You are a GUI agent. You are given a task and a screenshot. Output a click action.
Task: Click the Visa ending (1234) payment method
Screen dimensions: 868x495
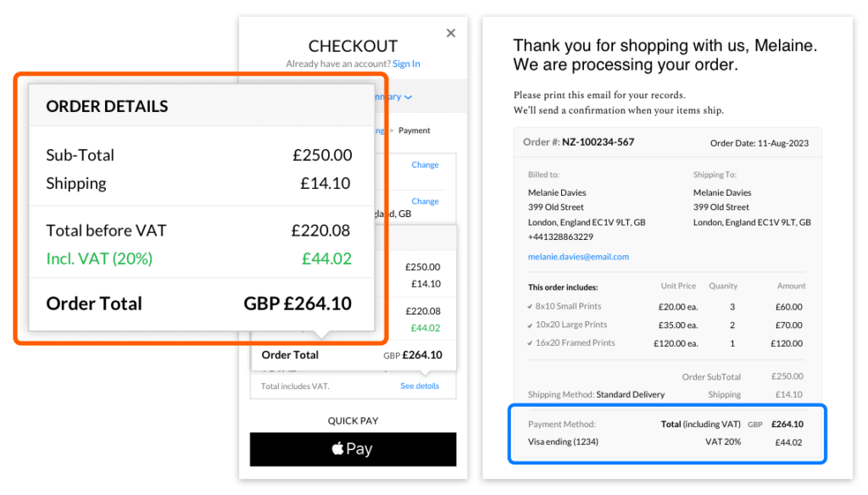pos(562,442)
